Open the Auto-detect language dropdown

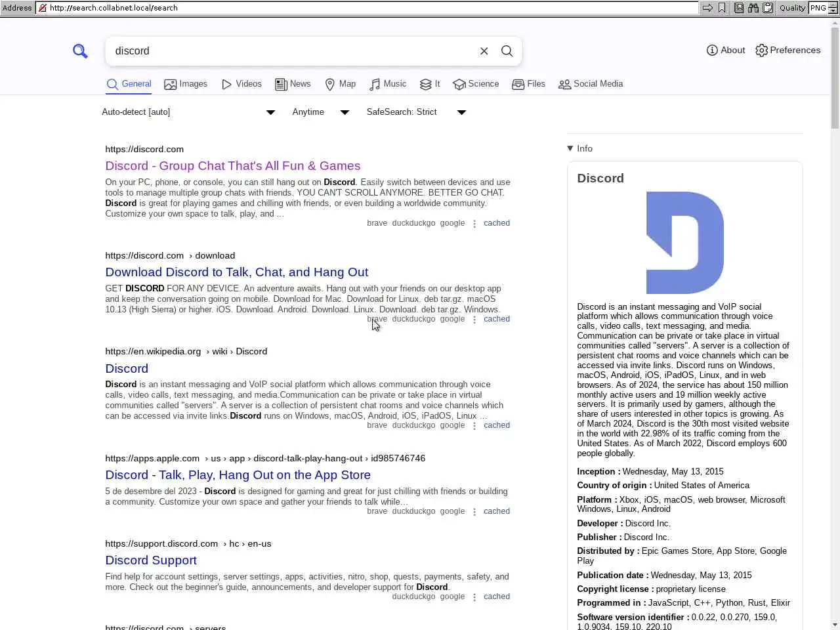[x=188, y=112]
